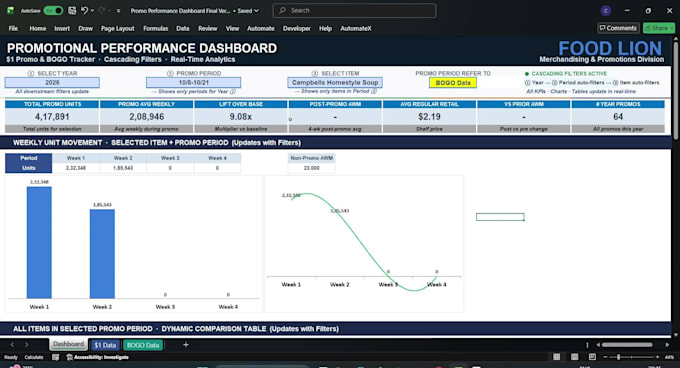680x368 pixels.
Task: Switch to Page Break Preview icon
Action: click(x=592, y=357)
